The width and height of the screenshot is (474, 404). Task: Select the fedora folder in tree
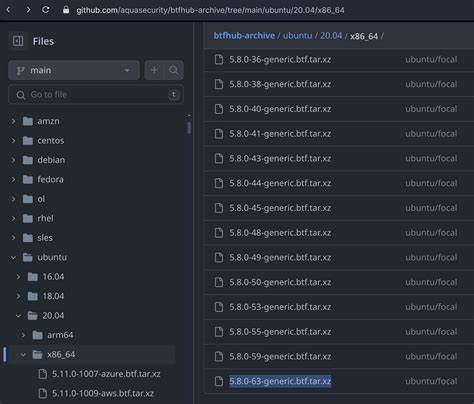click(50, 179)
